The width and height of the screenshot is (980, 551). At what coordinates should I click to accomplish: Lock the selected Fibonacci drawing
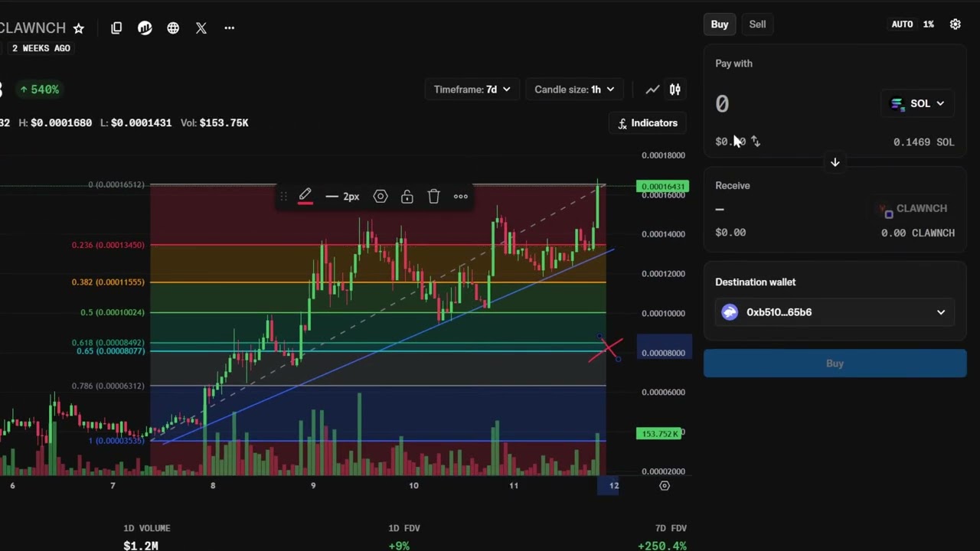point(407,197)
